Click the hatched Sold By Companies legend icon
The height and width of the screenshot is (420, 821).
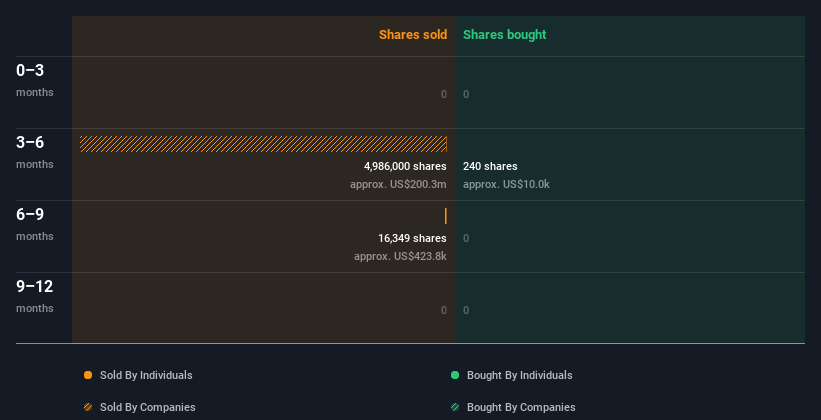[x=88, y=407]
